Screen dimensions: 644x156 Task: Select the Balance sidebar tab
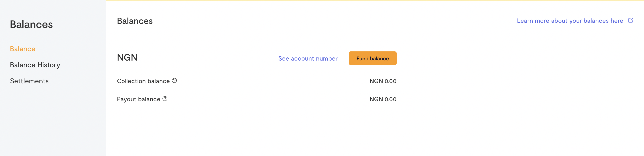tap(22, 49)
